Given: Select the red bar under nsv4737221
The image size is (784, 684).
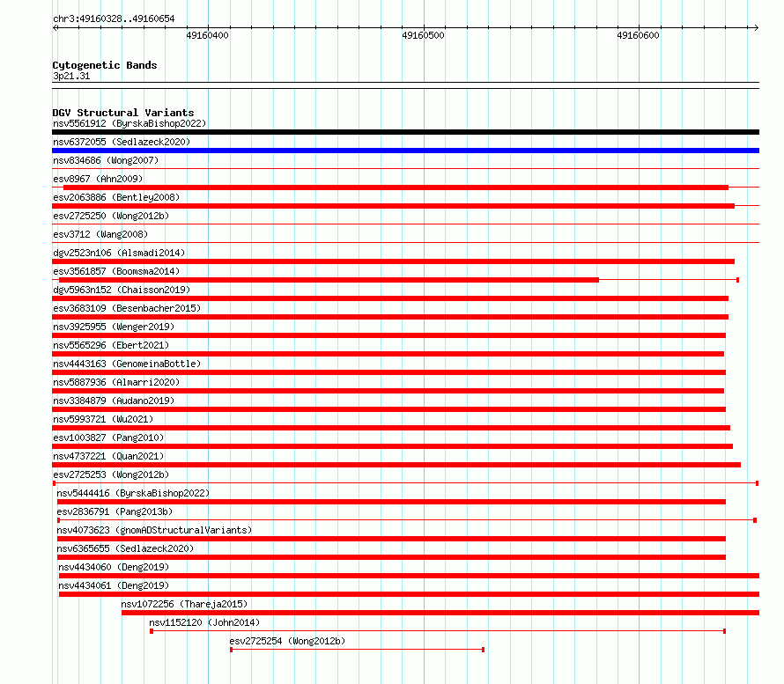Looking at the screenshot, I should point(396,465).
